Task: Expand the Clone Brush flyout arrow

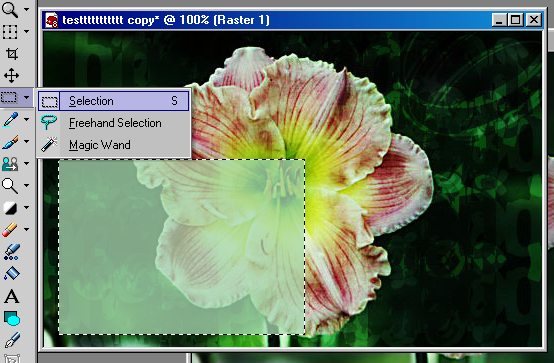Action: [x=26, y=163]
